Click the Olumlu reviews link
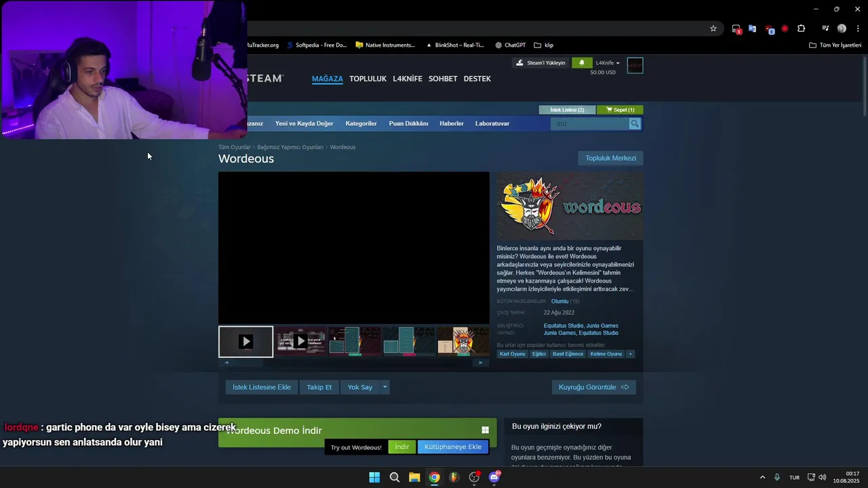This screenshot has height=488, width=868. 559,301
